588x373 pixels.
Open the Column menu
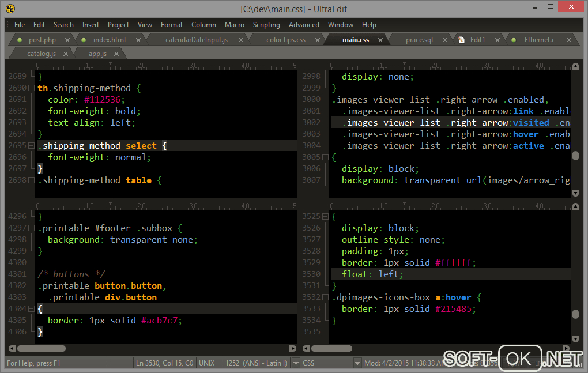(x=203, y=25)
